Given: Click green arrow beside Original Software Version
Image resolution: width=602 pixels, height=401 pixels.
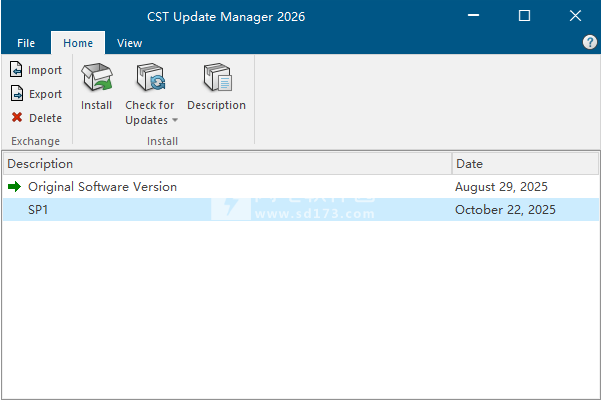Looking at the screenshot, I should coord(14,187).
